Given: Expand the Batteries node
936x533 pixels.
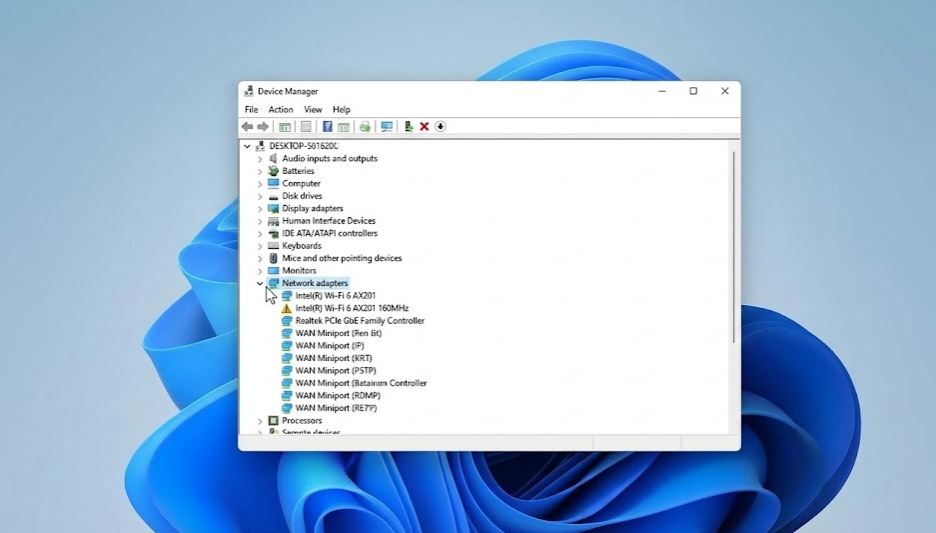Looking at the screenshot, I should [260, 171].
